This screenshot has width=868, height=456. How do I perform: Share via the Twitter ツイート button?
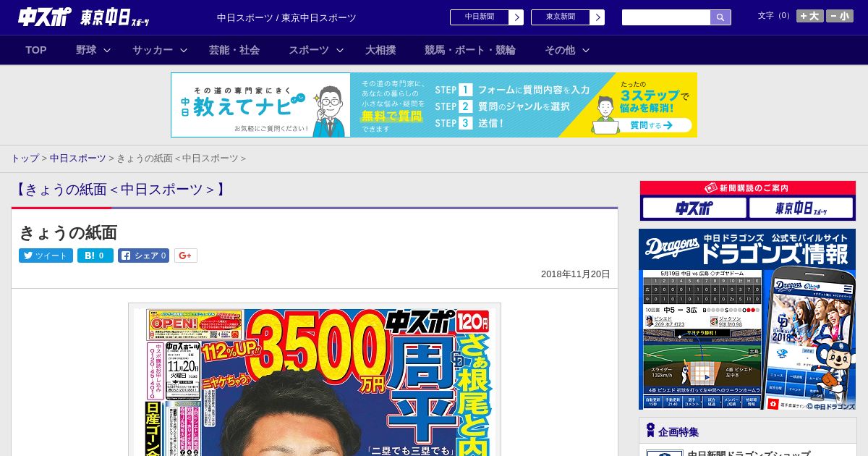(x=46, y=256)
